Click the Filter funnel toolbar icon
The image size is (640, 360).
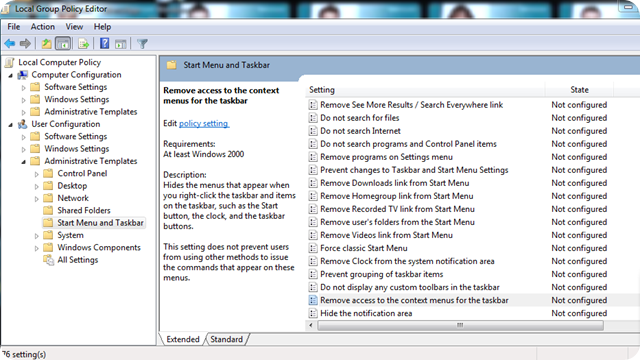coord(142,43)
